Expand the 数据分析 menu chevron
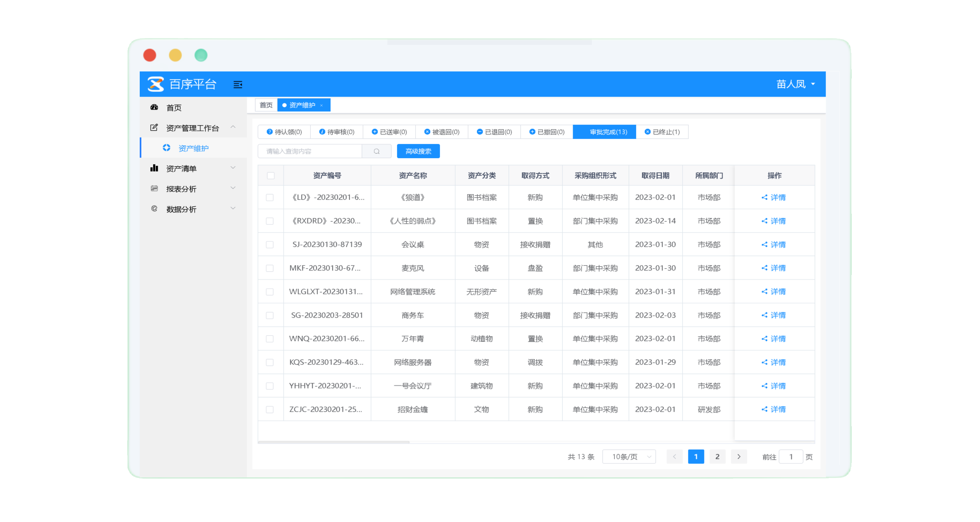Image resolution: width=980 pixels, height=522 pixels. (x=233, y=208)
